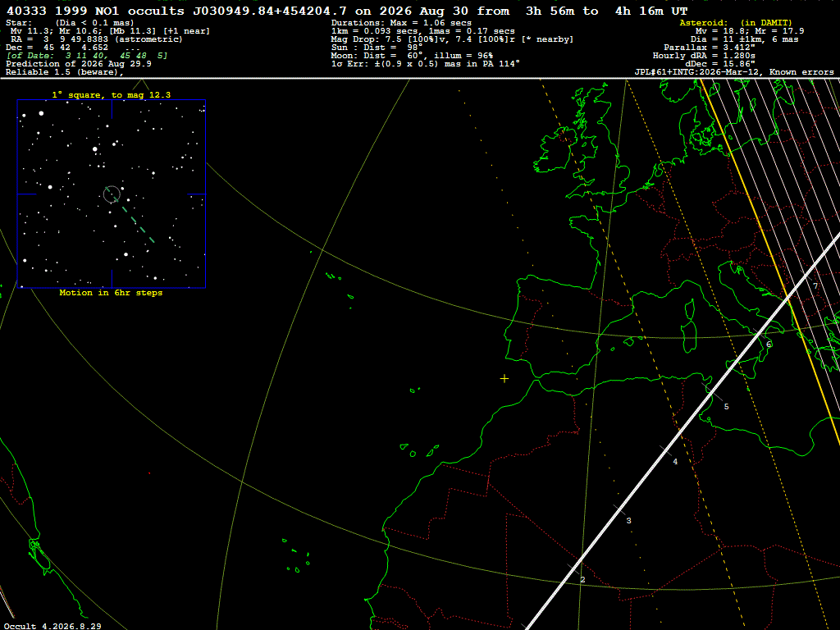Click the green 'of Date' coordinates line
Screen dimensions: 840x630
click(87, 56)
